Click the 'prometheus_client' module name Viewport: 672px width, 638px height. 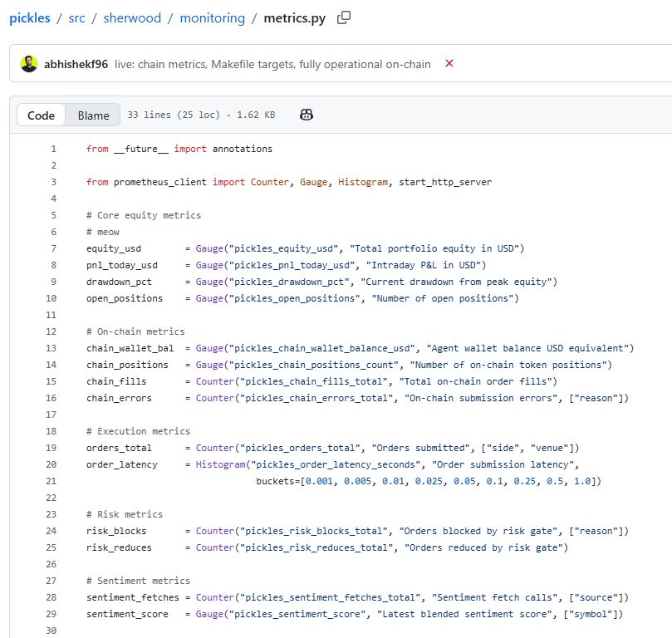click(x=159, y=182)
